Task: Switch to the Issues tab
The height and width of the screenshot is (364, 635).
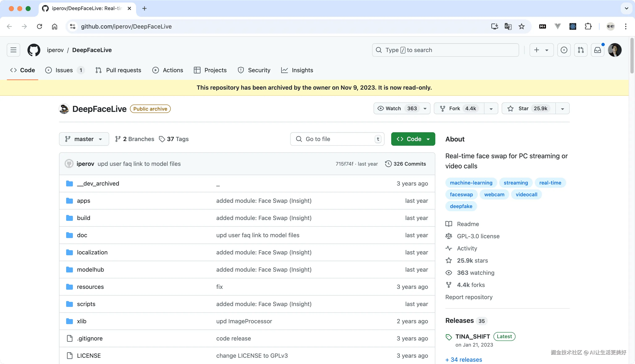Action: (x=64, y=70)
